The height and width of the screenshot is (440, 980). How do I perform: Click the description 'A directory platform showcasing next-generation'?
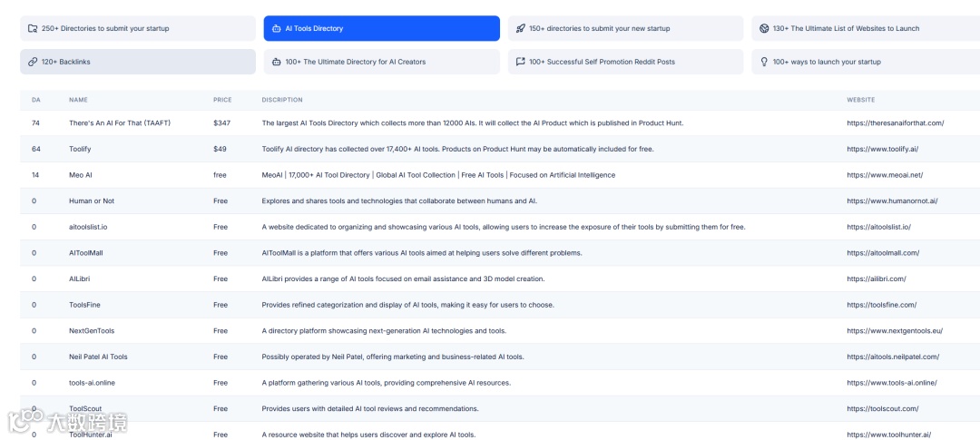[384, 330]
